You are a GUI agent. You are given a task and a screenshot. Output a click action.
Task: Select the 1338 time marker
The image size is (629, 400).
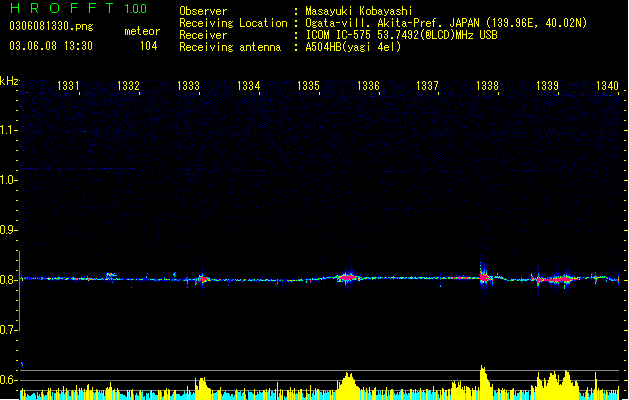pos(487,87)
